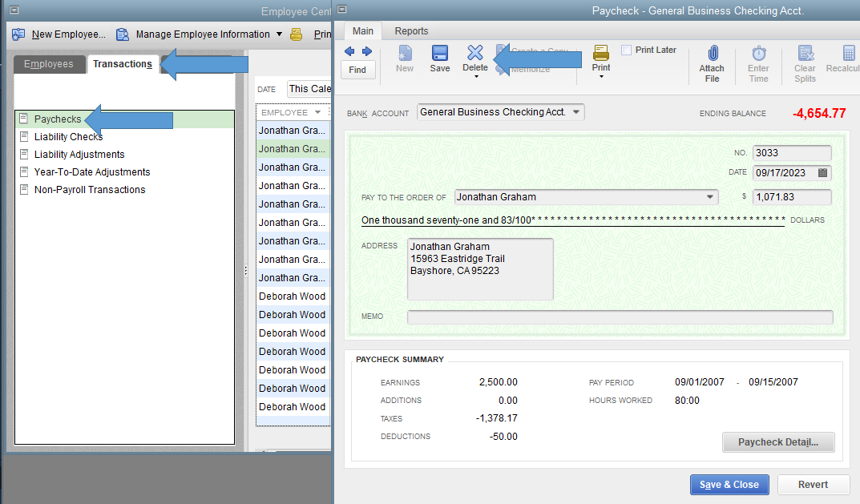Click the Save & Close button
Image resolution: width=860 pixels, height=504 pixels.
pos(729,484)
